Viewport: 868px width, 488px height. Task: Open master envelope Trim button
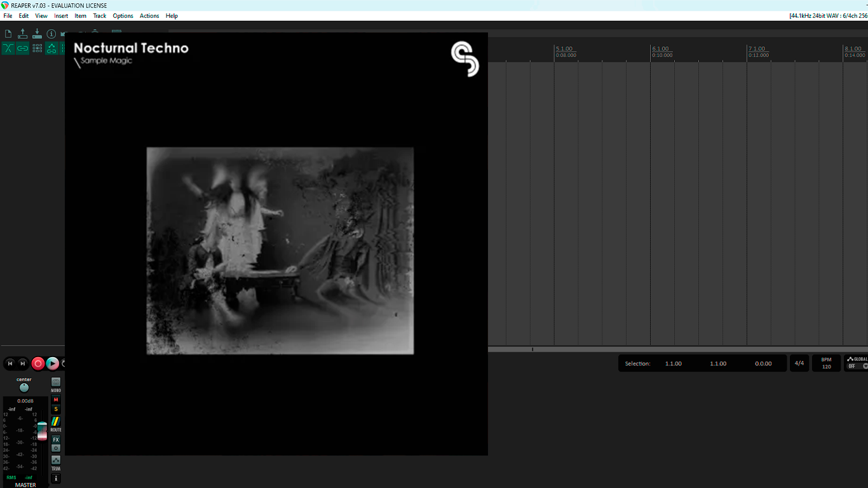[56, 460]
